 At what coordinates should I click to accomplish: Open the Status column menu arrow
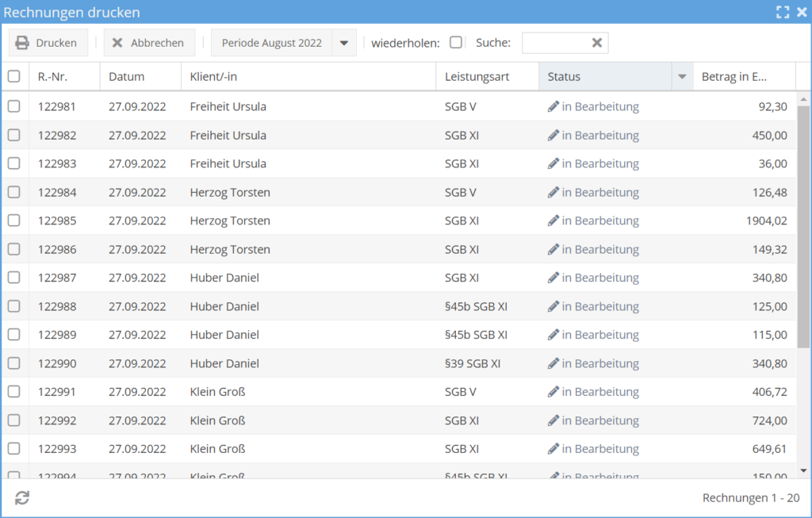pos(682,77)
